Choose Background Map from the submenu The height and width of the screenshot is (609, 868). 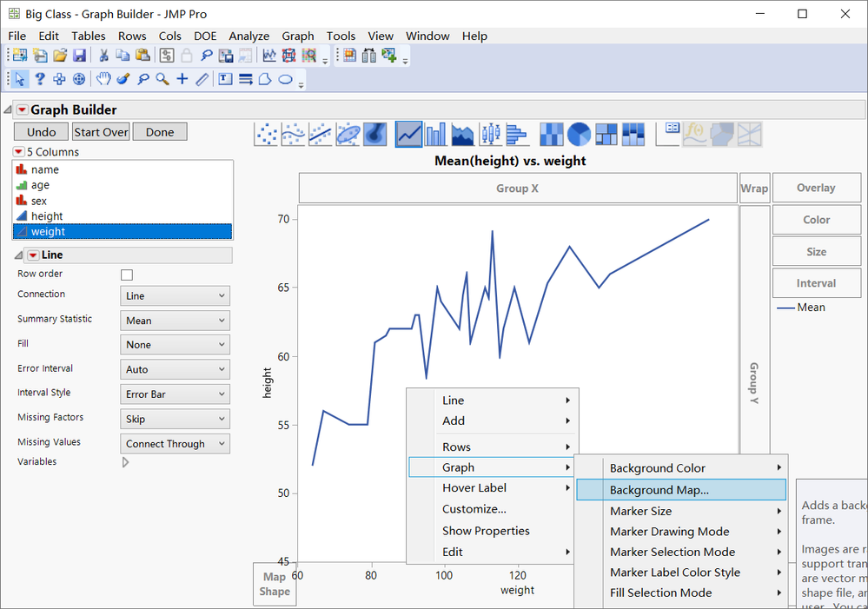tap(659, 490)
